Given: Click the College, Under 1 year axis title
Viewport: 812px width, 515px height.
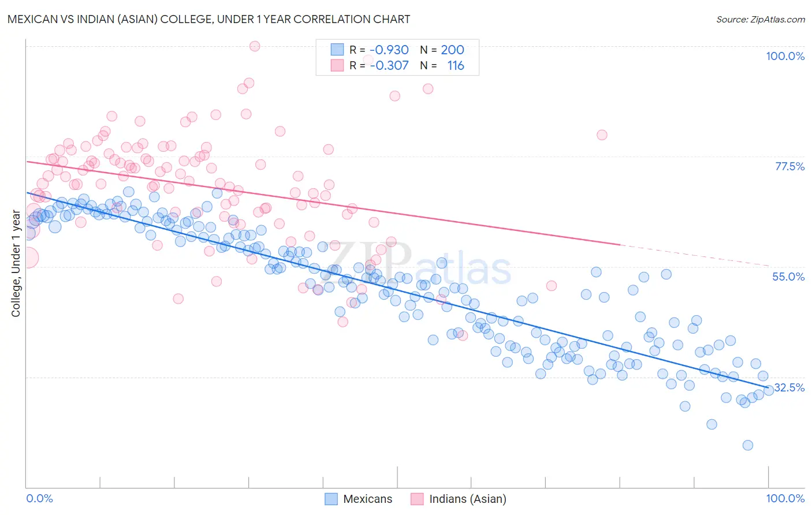Looking at the screenshot, I should (16, 264).
